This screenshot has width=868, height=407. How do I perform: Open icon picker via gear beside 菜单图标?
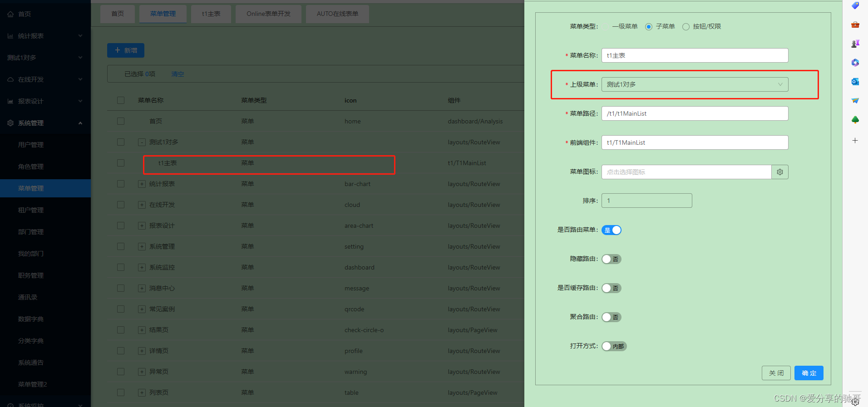(x=780, y=172)
